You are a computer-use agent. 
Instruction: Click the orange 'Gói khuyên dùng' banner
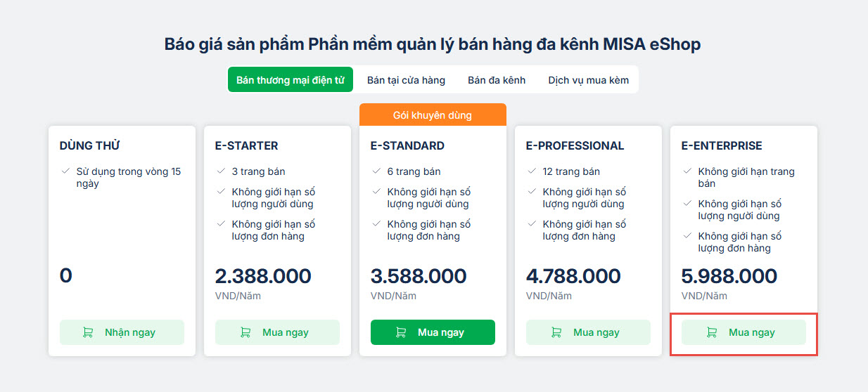click(x=433, y=115)
